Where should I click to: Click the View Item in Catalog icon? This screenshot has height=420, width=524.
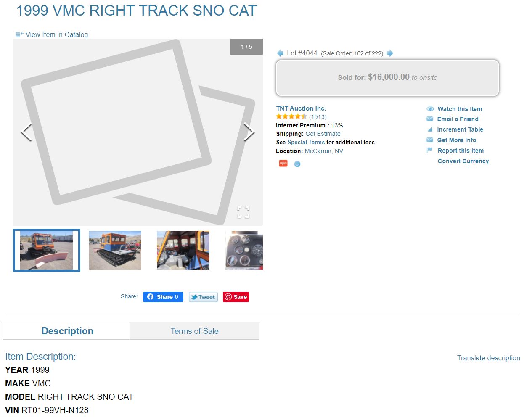pos(19,34)
